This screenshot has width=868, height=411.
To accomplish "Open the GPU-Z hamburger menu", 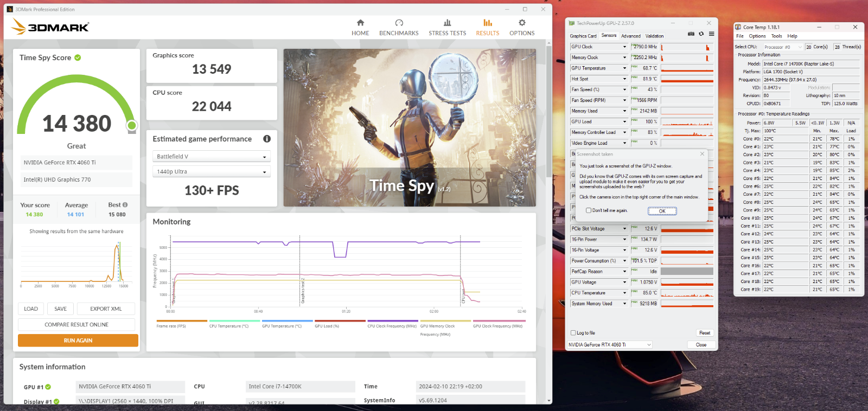I will click(x=711, y=34).
